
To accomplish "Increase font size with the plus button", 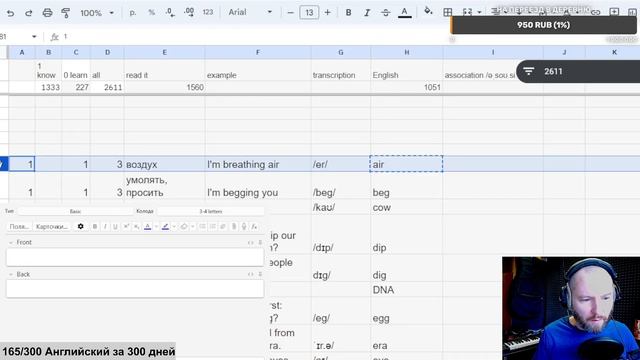I will (327, 13).
